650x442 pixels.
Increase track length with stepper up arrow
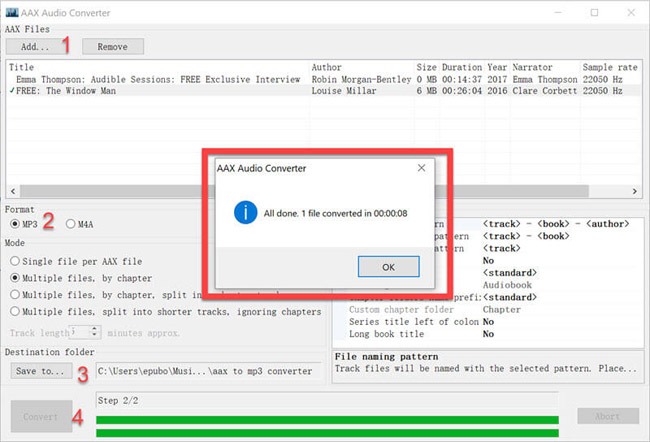(x=95, y=329)
